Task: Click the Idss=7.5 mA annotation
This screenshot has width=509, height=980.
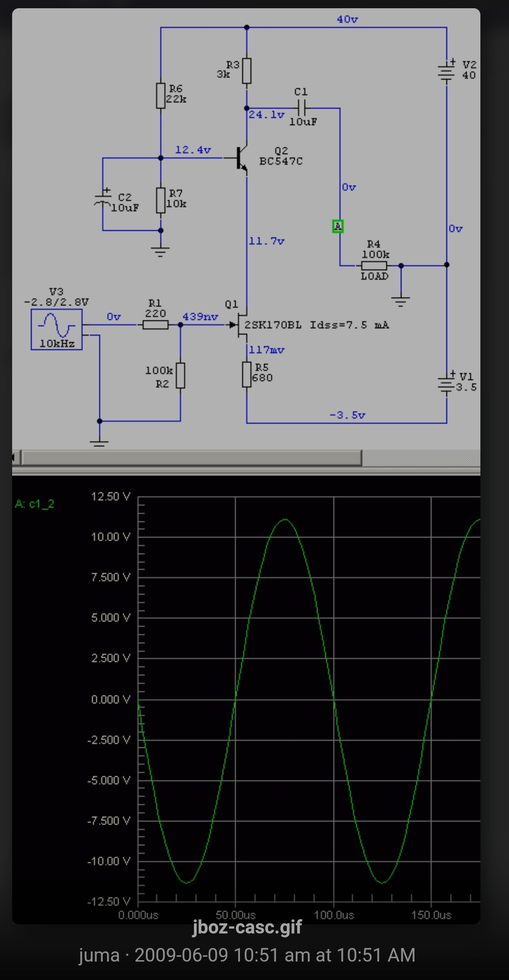Action: click(x=350, y=325)
